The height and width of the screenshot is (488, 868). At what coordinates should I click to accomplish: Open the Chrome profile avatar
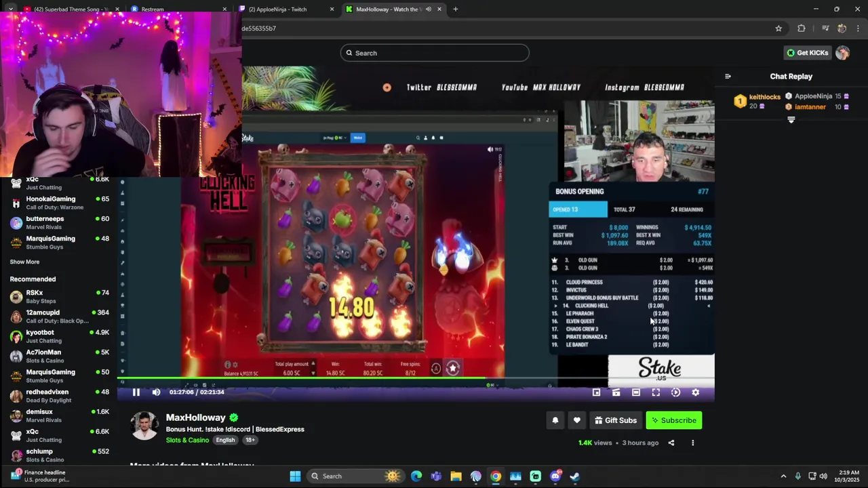click(842, 28)
